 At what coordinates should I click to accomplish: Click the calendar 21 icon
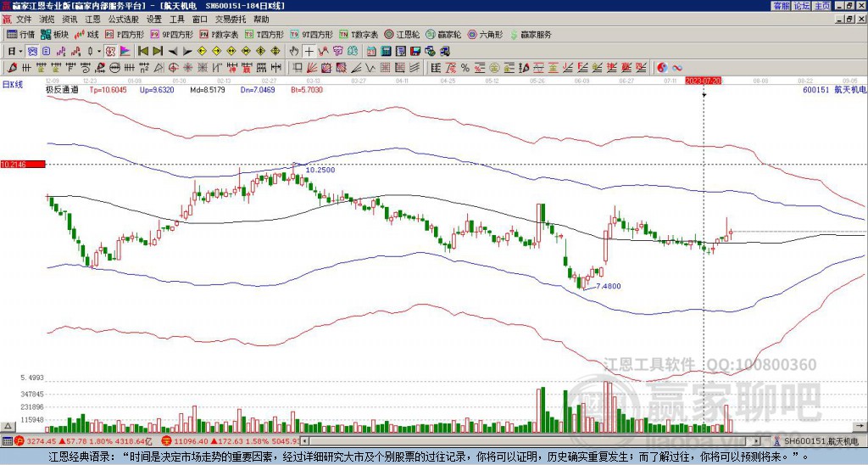click(371, 52)
